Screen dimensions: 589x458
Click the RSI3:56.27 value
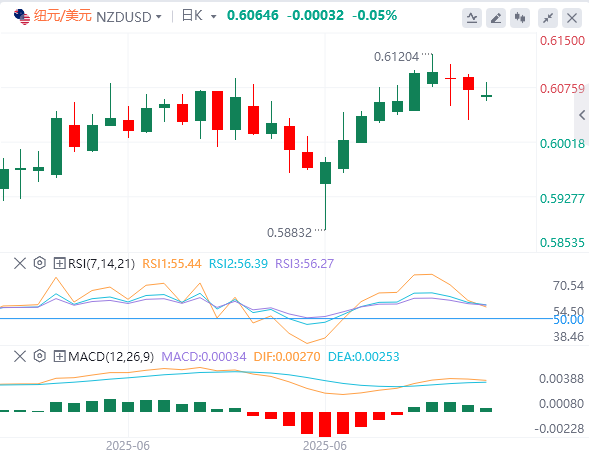[x=304, y=264]
